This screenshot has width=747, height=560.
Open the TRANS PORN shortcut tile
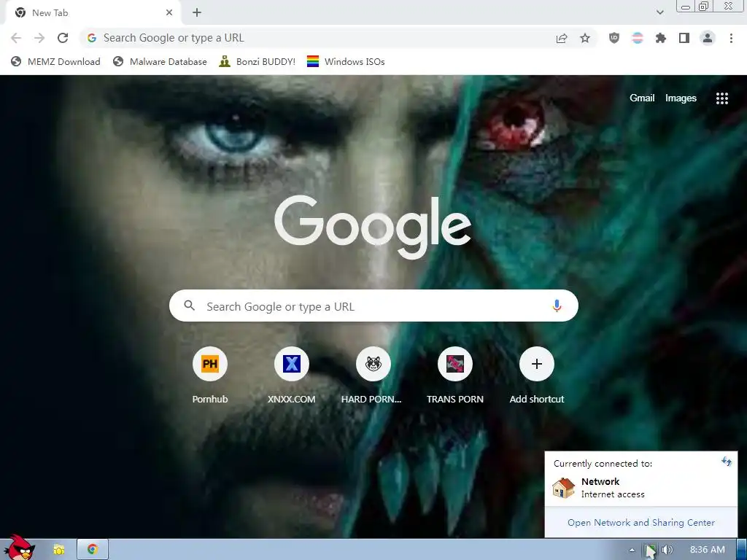point(455,376)
